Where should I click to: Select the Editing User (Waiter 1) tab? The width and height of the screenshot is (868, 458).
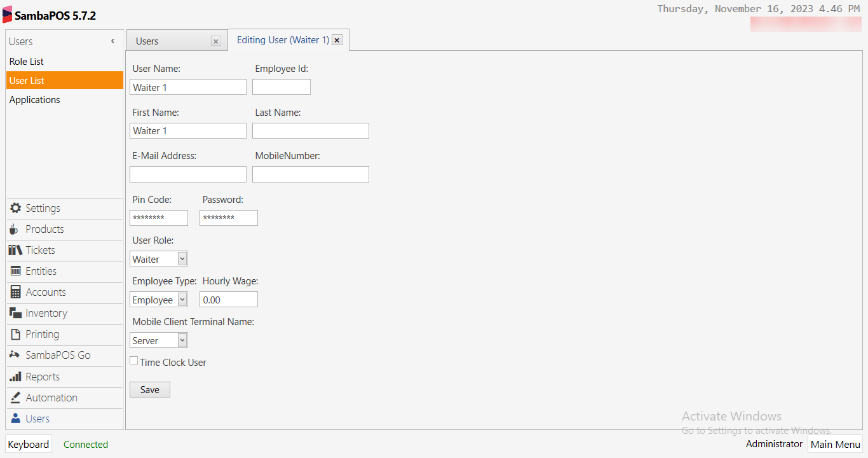[283, 39]
